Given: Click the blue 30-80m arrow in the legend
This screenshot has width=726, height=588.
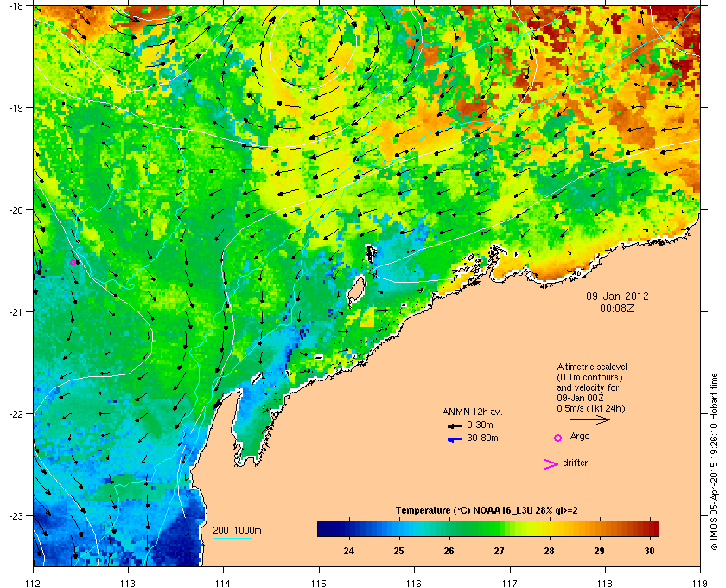Looking at the screenshot, I should click(455, 439).
